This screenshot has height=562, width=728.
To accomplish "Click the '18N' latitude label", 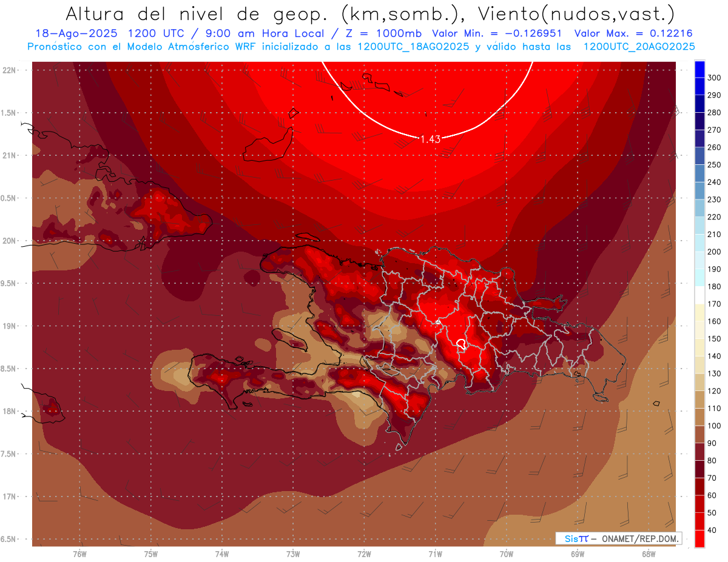I will coord(9,411).
